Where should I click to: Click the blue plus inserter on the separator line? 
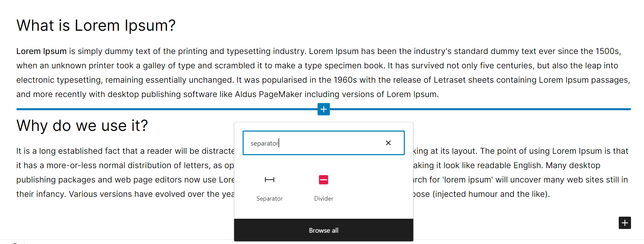pos(323,109)
